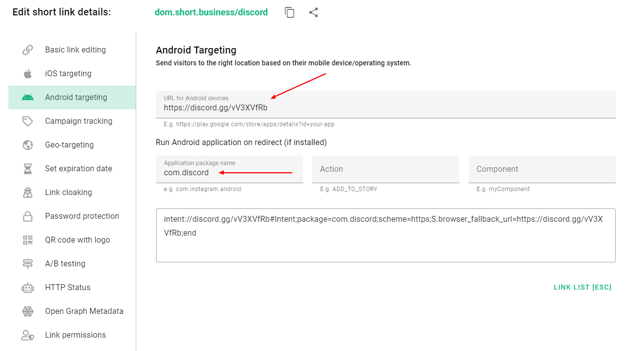
Task: Click the Android robot icon in sidebar
Action: 27,97
